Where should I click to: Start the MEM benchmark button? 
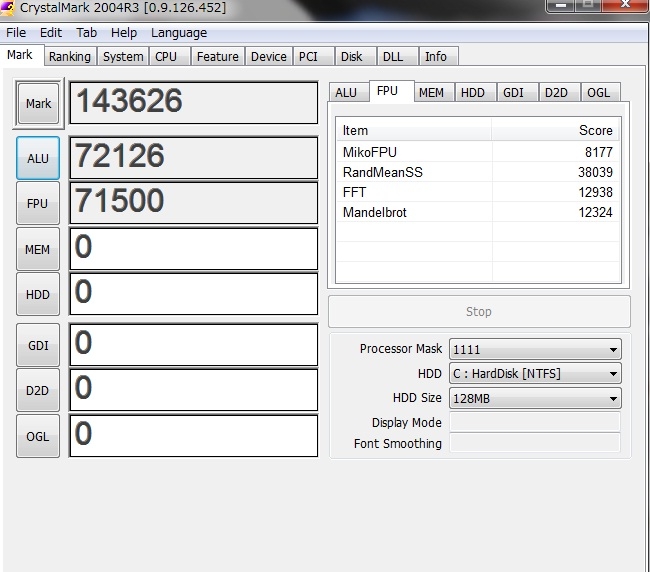pyautogui.click(x=38, y=249)
